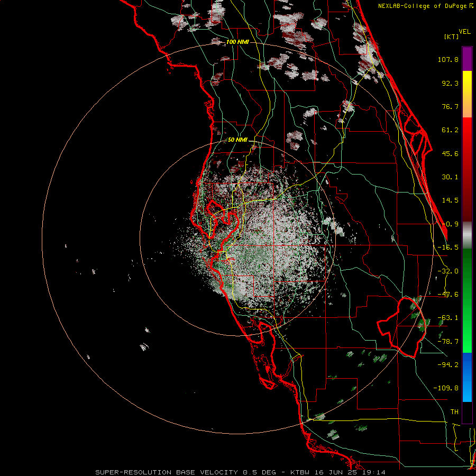
Task: Click the -78.7 velocity scale label
Action: click(x=448, y=342)
